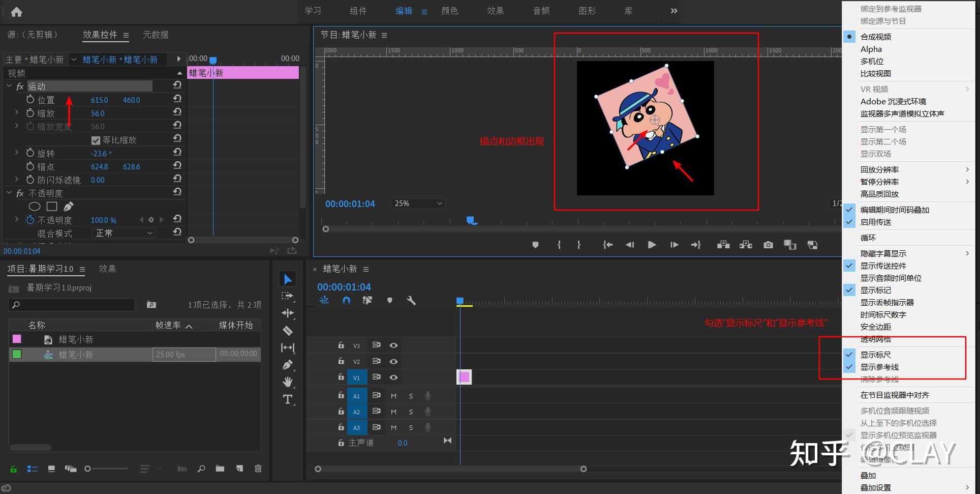Click Export Frame camera icon
980x494 pixels.
(768, 245)
